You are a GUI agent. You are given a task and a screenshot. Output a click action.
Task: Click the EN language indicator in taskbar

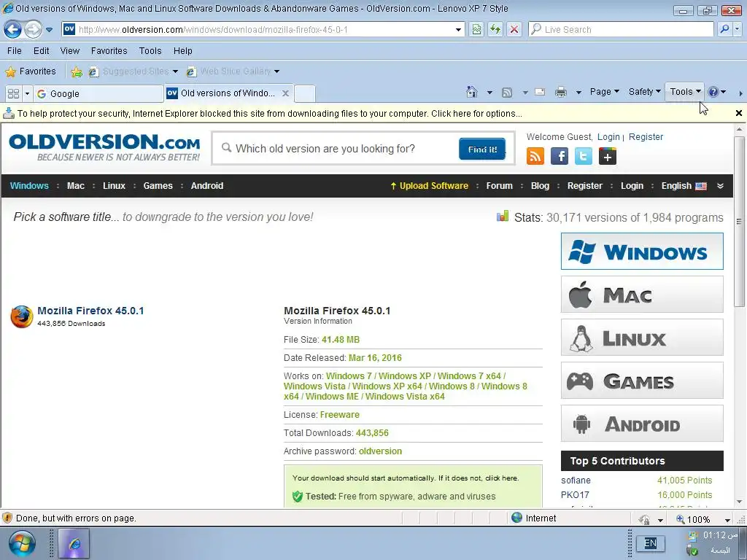[650, 543]
